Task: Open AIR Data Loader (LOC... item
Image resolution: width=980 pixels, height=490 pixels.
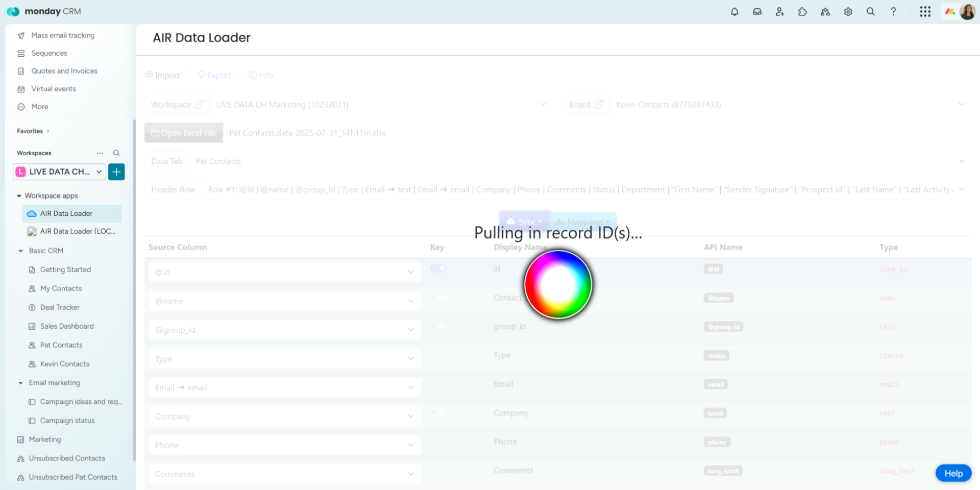Action: (71, 231)
